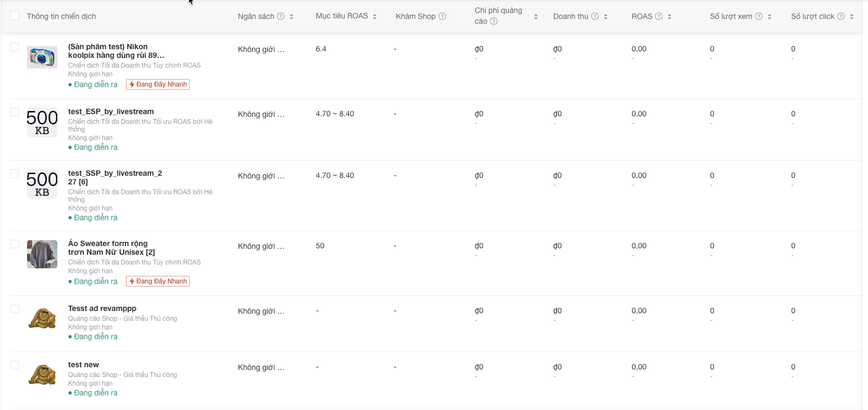
Task: Click the Khám Shop column header label
Action: tap(415, 16)
